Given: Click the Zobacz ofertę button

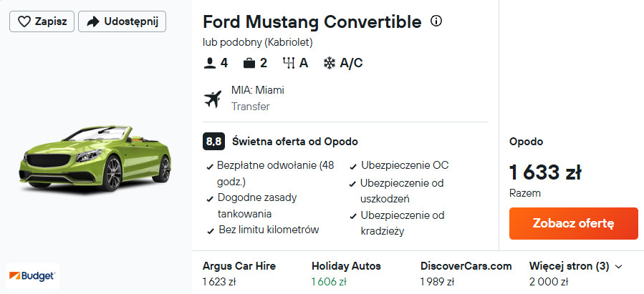Looking at the screenshot, I should point(573,223).
